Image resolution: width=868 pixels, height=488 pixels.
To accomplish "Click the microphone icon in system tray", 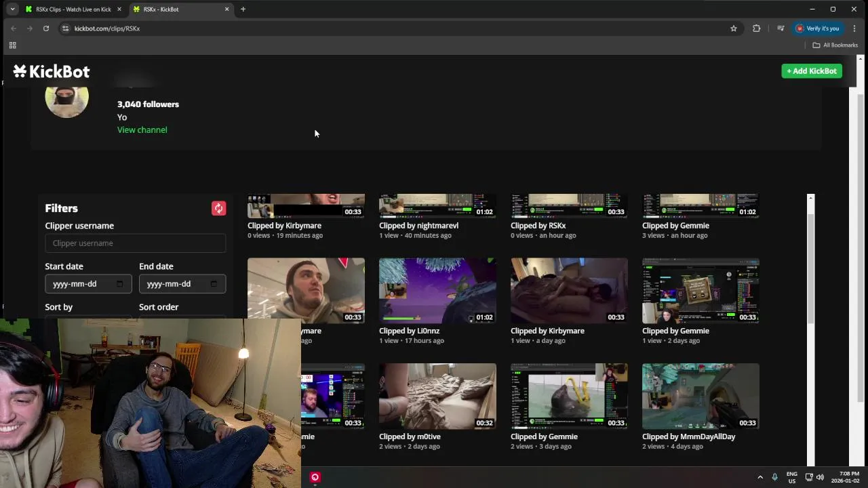I will point(774,477).
